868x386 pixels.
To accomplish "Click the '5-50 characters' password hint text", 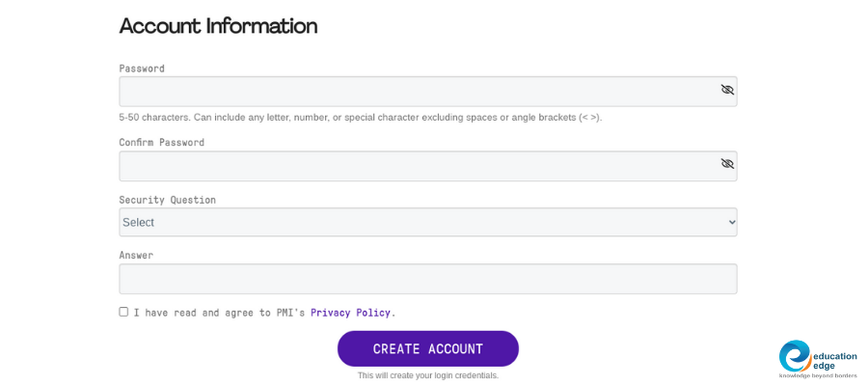I will click(x=360, y=118).
